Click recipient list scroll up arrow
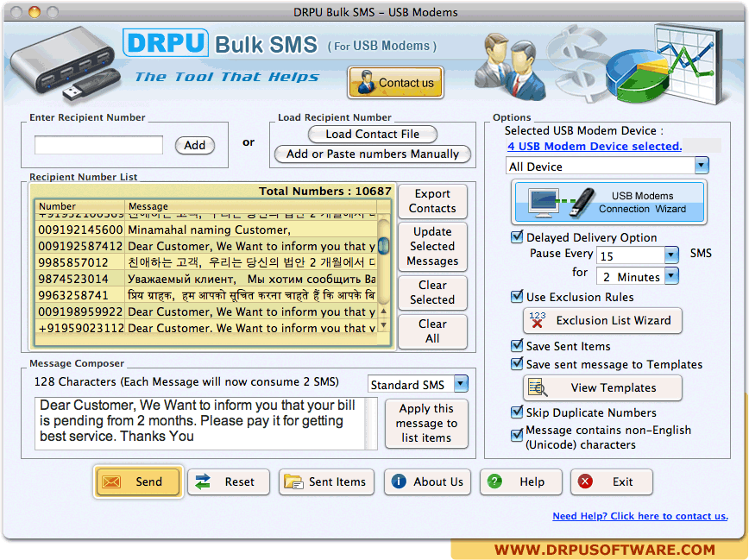Image resolution: width=749 pixels, height=560 pixels. click(384, 311)
